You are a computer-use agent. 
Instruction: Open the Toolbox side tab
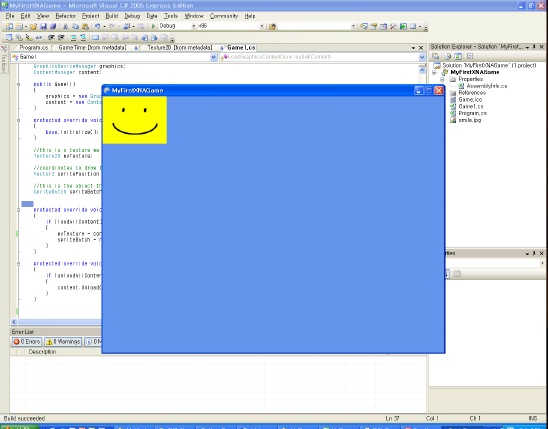coord(3,59)
